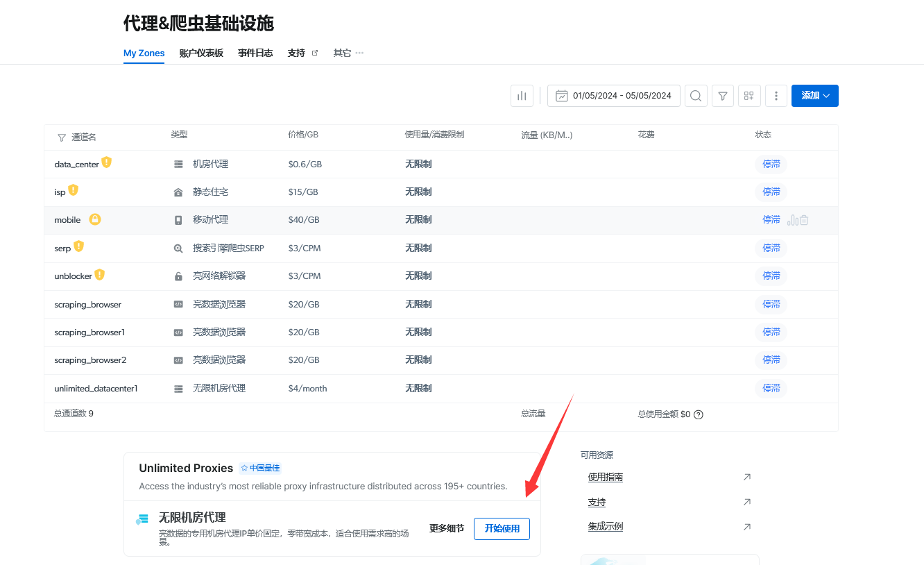Viewport: 924px width, 565px height.
Task: Click the help icon beside 总使用金额
Action: (699, 415)
